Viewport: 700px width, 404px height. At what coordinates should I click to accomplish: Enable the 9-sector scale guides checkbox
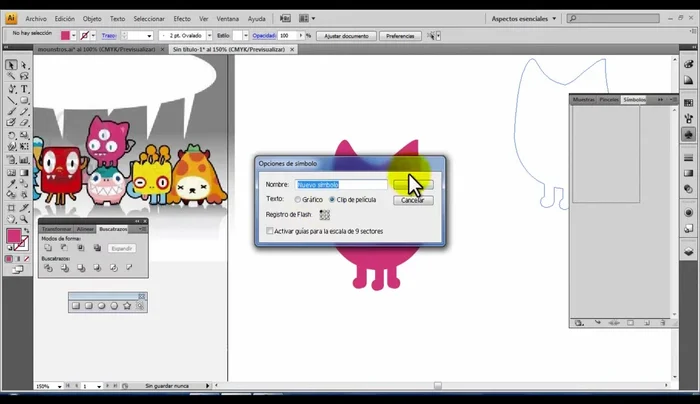pos(270,231)
